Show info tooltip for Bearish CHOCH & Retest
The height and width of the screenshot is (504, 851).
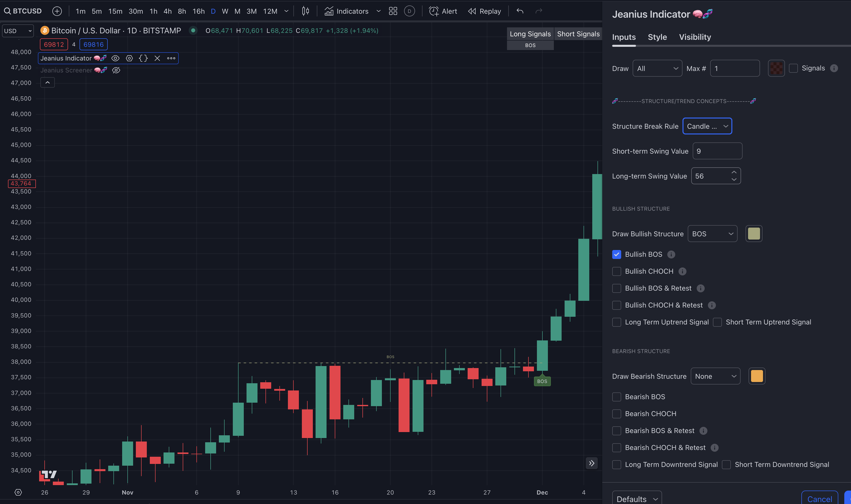pyautogui.click(x=714, y=448)
